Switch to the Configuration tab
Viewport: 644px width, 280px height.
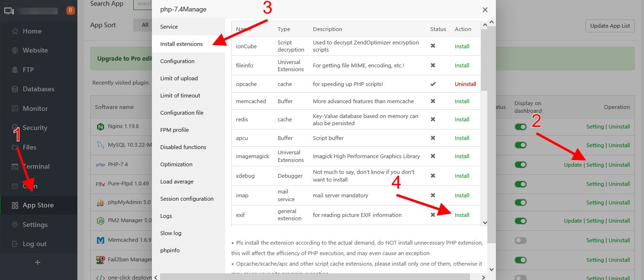[x=177, y=61]
